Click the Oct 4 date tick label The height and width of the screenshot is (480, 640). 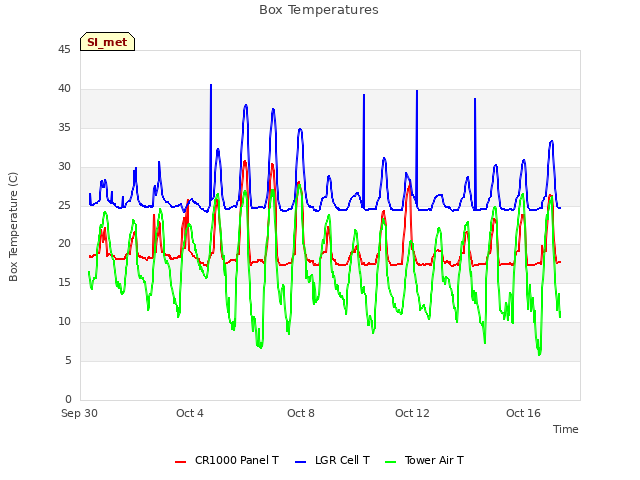pos(190,413)
